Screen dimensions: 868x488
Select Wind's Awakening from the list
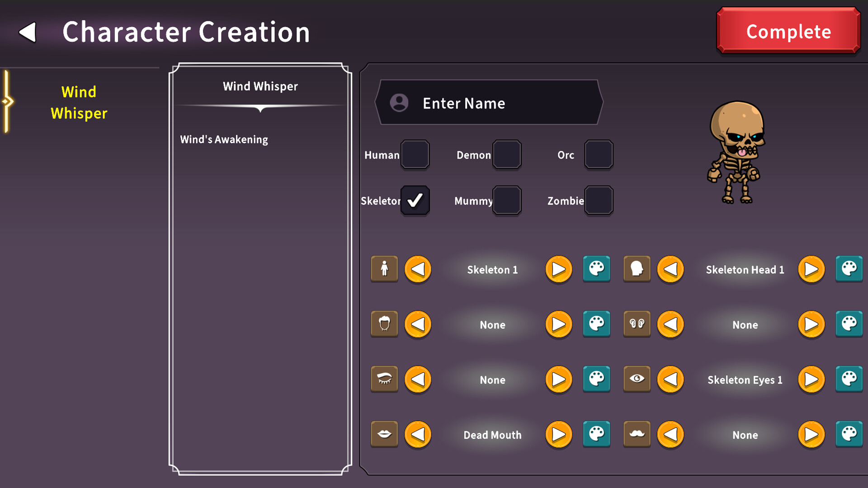click(x=224, y=139)
